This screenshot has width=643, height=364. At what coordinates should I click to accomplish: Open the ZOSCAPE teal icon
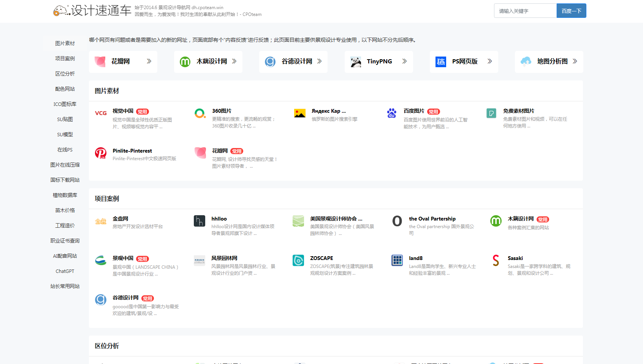coord(298,260)
